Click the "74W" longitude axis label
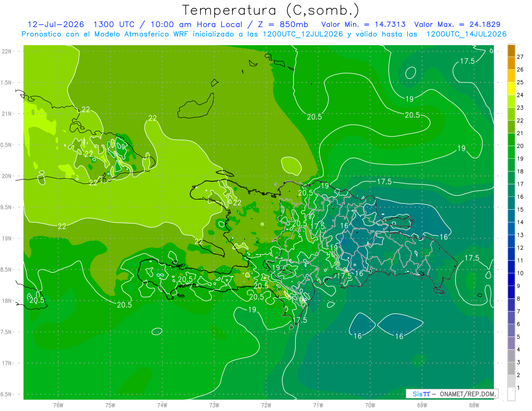The height and width of the screenshot is (411, 532). (x=162, y=405)
